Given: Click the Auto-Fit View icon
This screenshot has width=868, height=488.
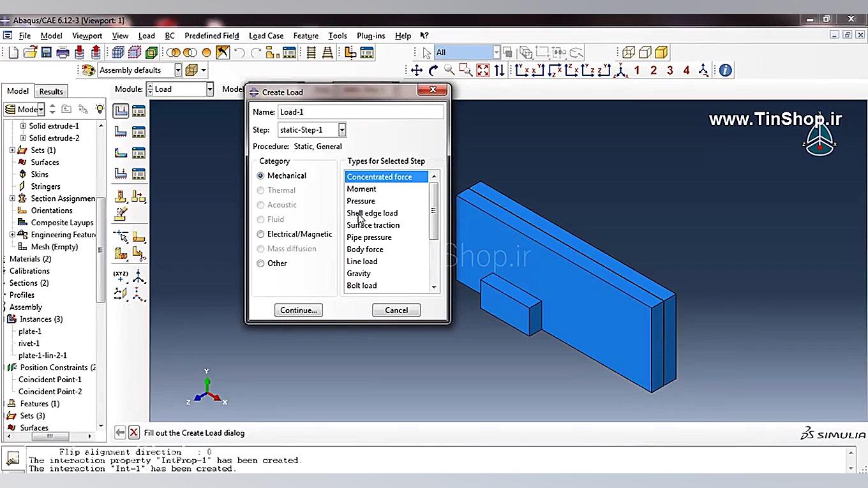Looking at the screenshot, I should (x=483, y=70).
